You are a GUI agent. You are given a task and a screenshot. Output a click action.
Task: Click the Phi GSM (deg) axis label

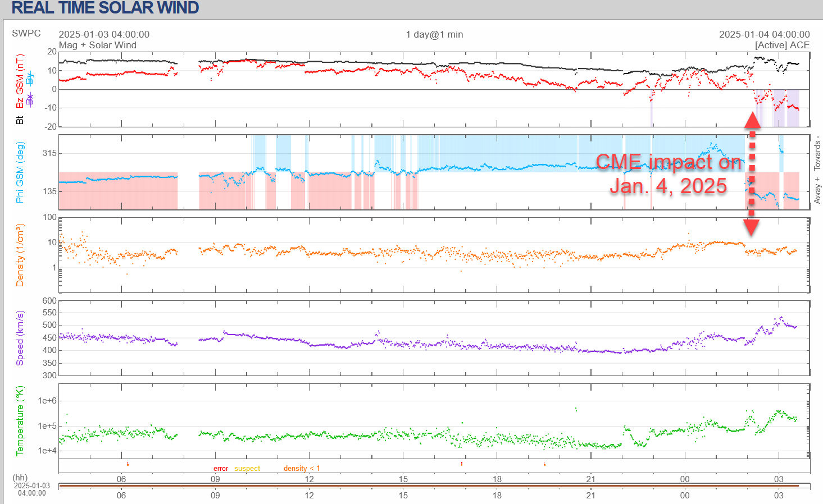tap(20, 172)
